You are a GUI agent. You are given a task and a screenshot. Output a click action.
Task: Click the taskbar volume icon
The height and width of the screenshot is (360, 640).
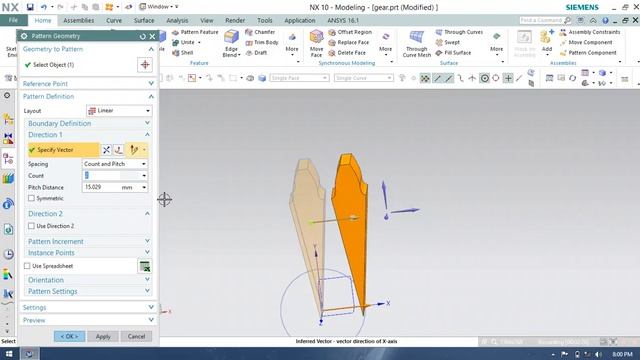pyautogui.click(x=598, y=354)
